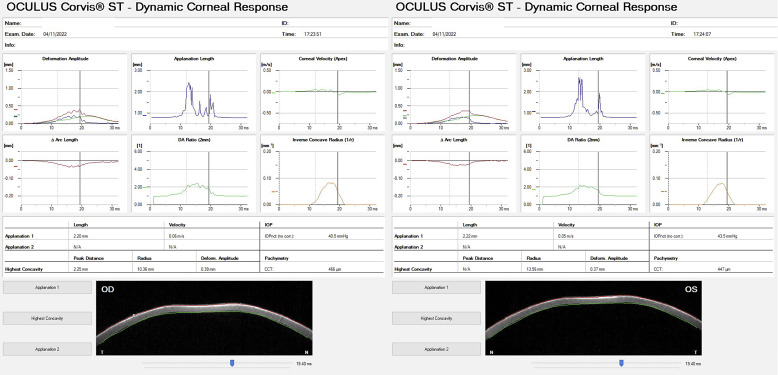Click the Name field in the OD report
This screenshot has height=375, width=778.
(x=141, y=23)
